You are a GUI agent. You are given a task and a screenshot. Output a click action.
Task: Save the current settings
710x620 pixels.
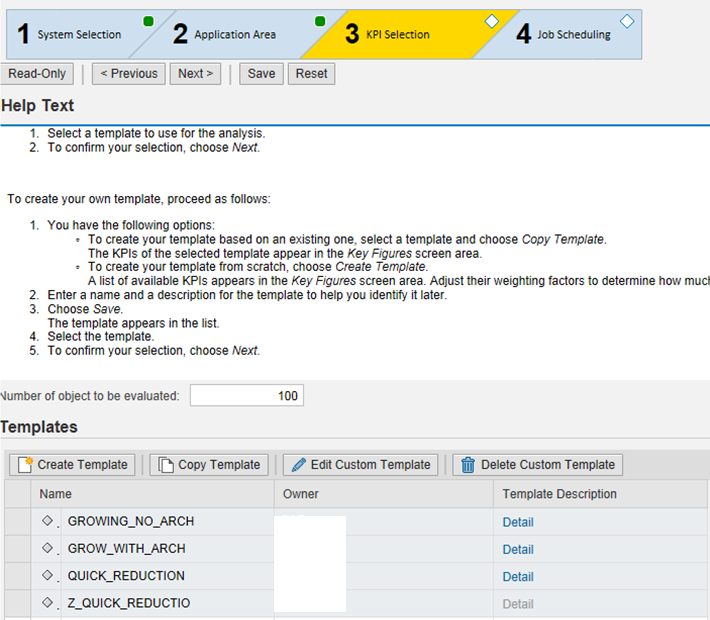(261, 74)
